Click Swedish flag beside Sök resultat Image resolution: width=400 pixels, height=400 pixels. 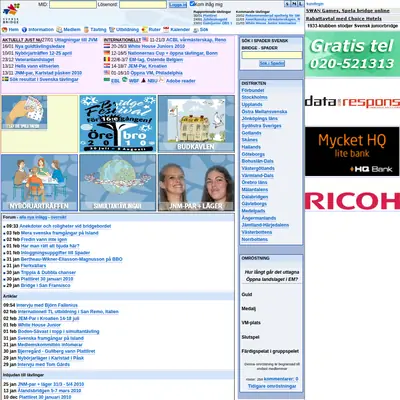tap(5, 79)
